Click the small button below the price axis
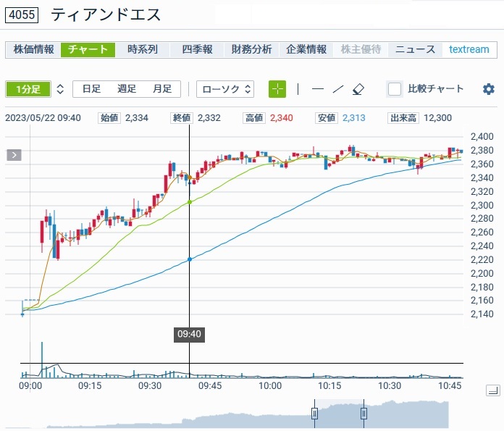This screenshot has width=504, height=431. click(x=492, y=390)
